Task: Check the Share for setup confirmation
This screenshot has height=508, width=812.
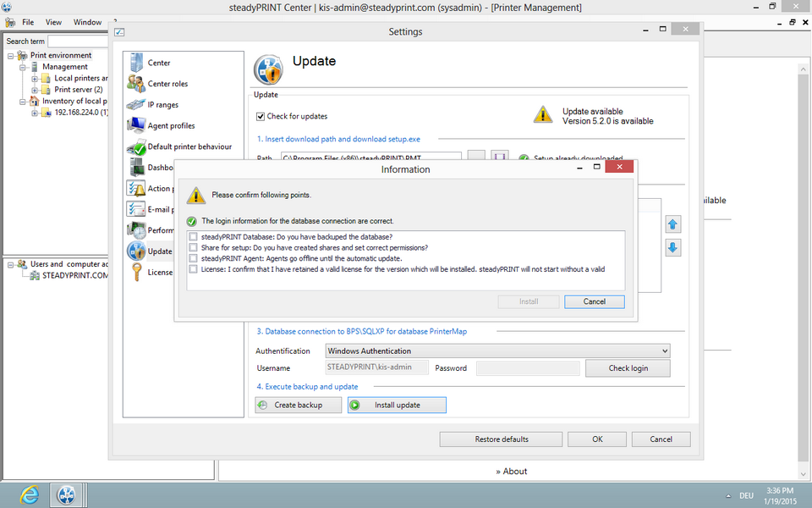Action: point(193,247)
